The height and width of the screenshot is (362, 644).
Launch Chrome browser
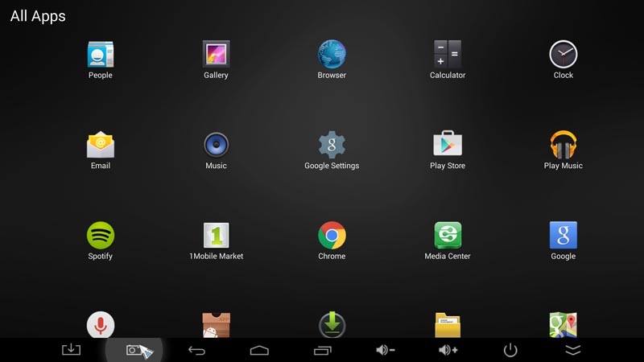pyautogui.click(x=332, y=235)
